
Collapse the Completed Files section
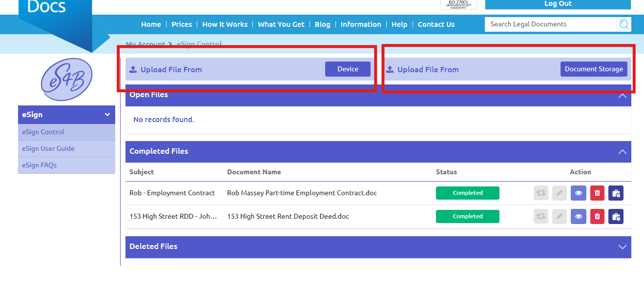pos(622,152)
